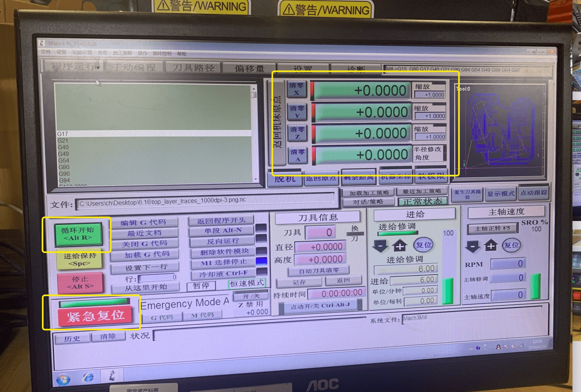Open the 文件 menu
Viewport: 581px width, 392px height.
point(46,52)
